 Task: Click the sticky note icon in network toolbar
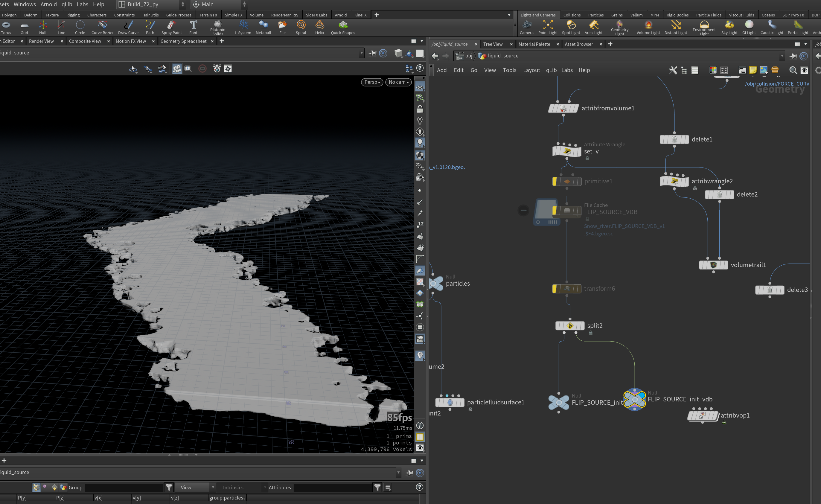[x=753, y=70]
